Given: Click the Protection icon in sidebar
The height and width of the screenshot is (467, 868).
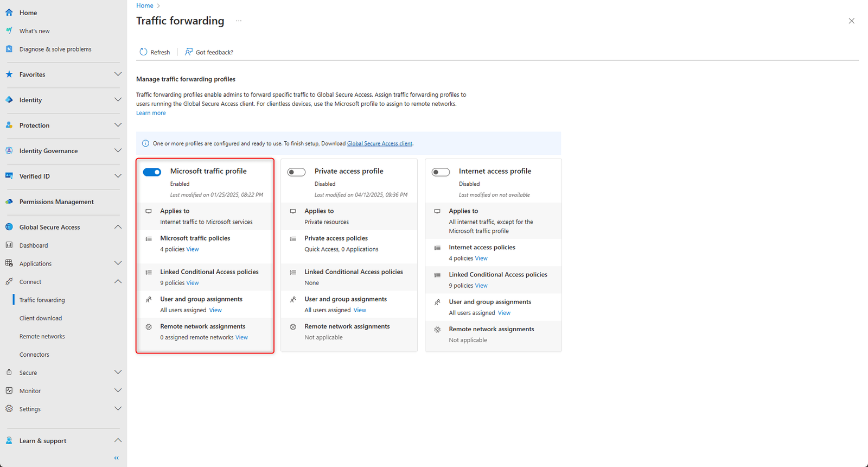Looking at the screenshot, I should coord(9,125).
